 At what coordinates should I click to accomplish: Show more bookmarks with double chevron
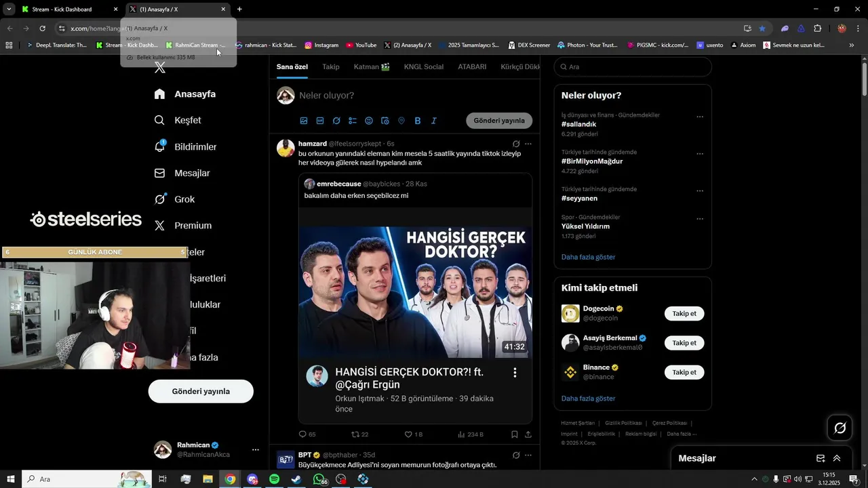852,45
